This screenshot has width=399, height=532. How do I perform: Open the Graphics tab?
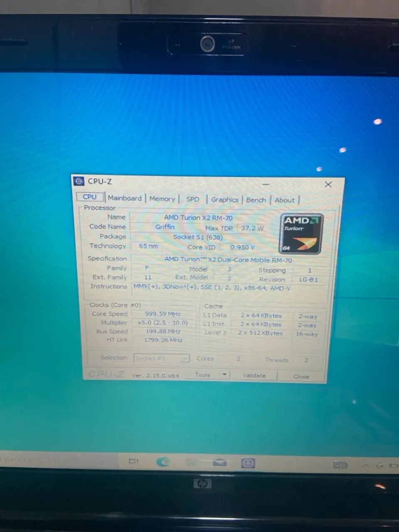tap(224, 200)
